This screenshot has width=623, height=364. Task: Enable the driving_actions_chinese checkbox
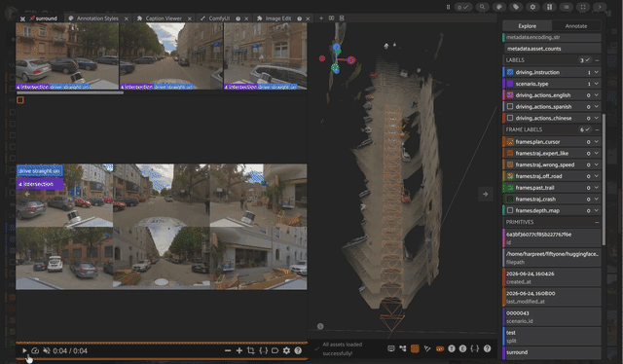pos(510,118)
